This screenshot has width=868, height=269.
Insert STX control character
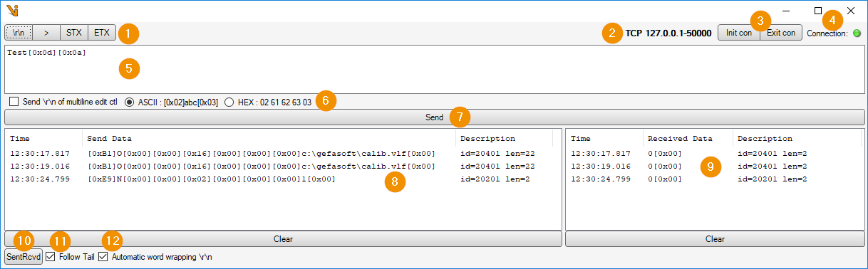pos(74,33)
